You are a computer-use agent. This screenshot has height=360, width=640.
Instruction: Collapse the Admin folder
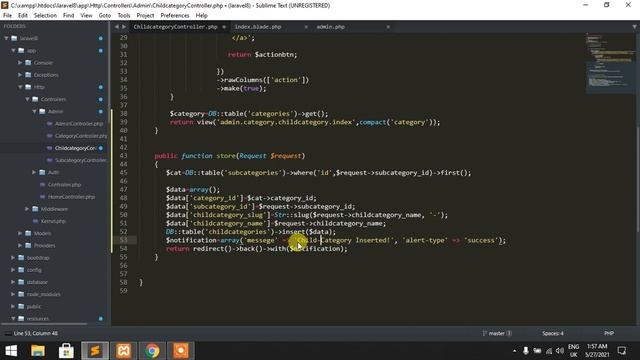[34, 111]
